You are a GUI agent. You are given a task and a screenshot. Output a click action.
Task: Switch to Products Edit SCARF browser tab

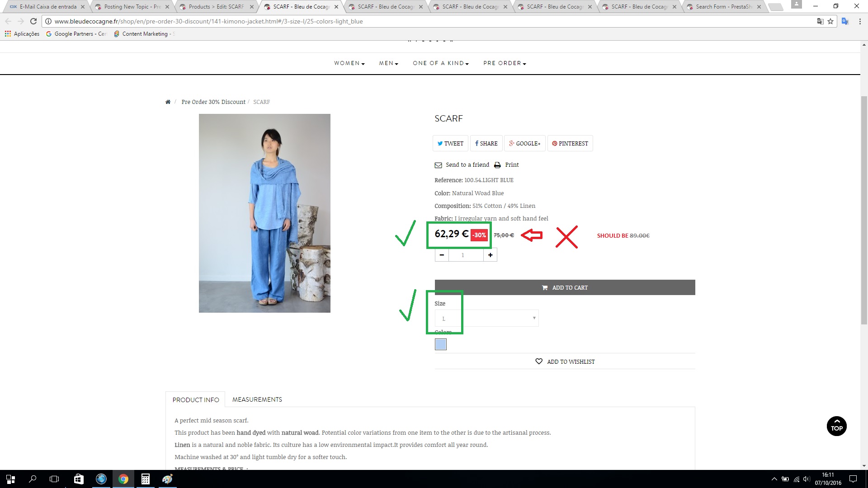[x=216, y=7]
